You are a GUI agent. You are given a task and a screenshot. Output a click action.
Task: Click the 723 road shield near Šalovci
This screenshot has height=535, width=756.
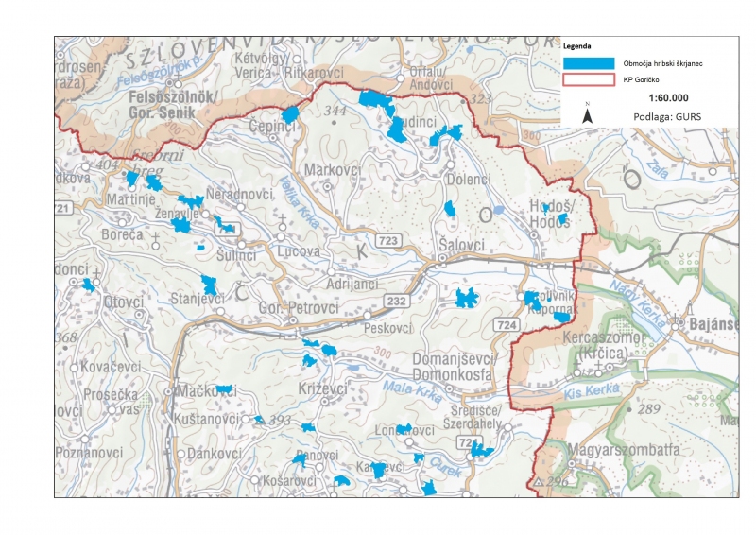tap(385, 242)
